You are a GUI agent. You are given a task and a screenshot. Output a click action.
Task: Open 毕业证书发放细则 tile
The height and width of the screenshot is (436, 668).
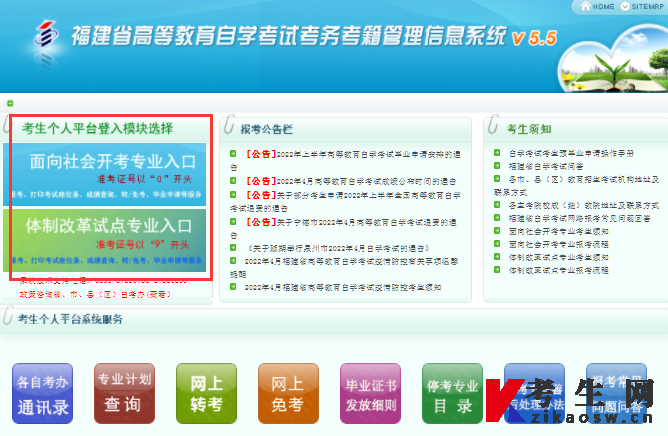pos(370,393)
